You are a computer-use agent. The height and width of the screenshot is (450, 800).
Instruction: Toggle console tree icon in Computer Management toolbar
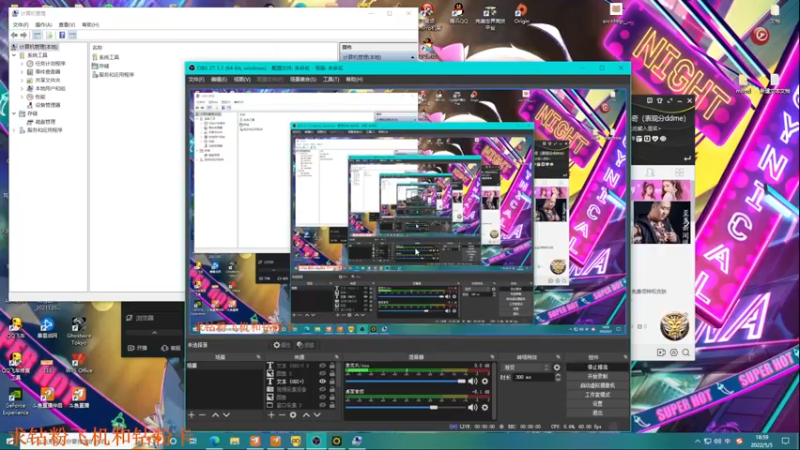tap(37, 35)
